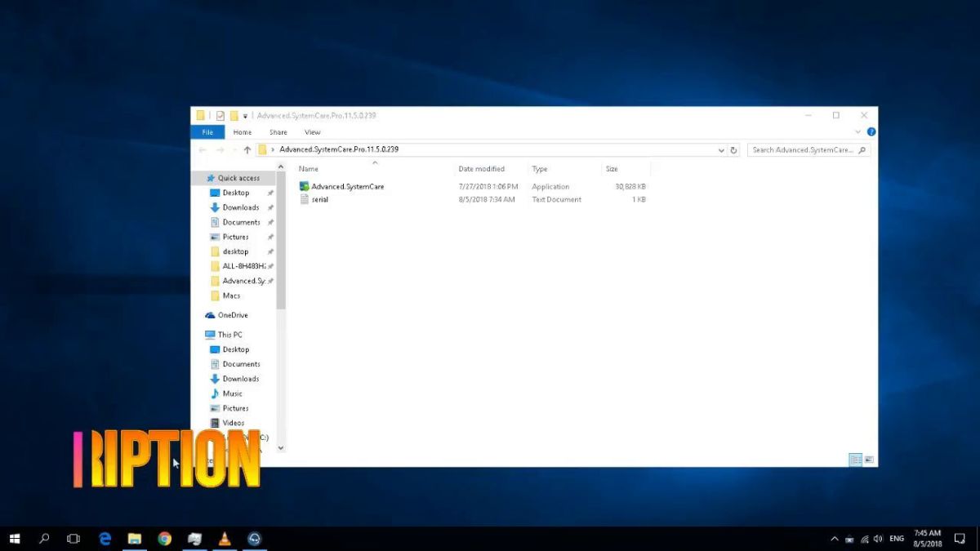Select This PC in navigation pane

[229, 335]
